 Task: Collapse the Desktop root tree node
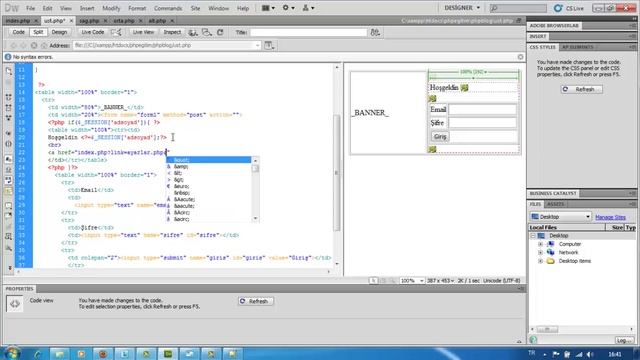[533, 236]
